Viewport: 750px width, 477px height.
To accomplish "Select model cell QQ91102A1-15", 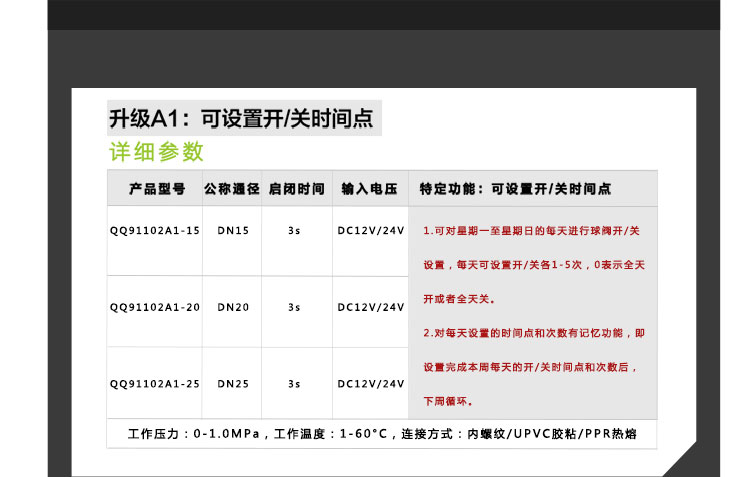I will [155, 231].
